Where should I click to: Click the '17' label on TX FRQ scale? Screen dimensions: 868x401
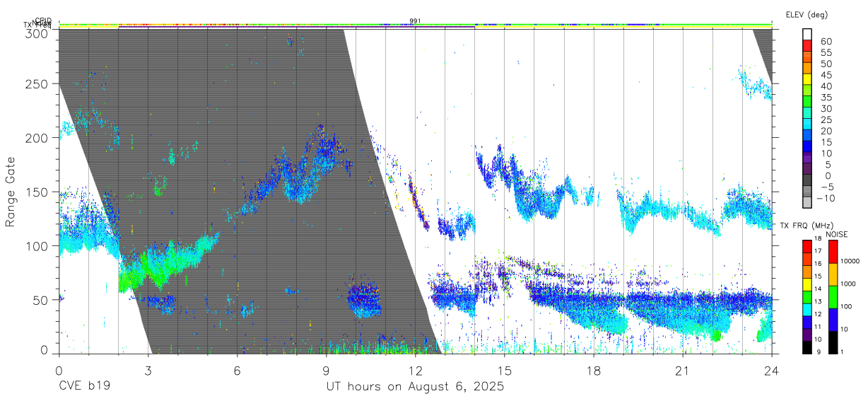[818, 251]
